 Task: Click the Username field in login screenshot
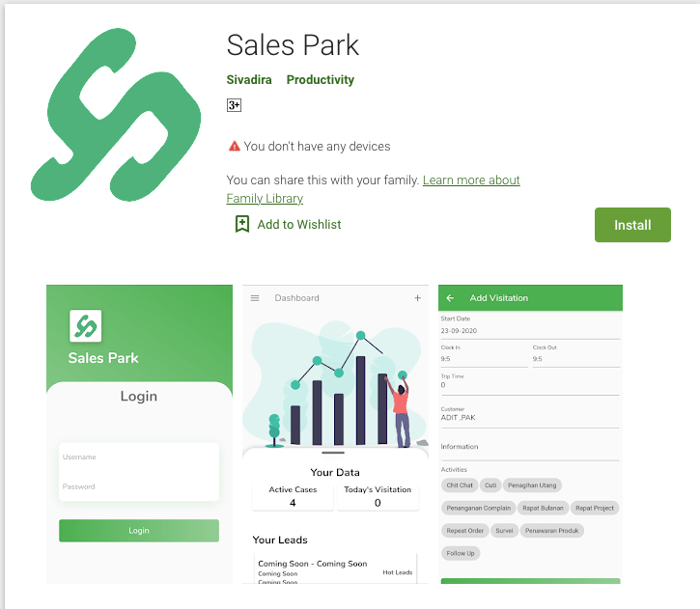(139, 457)
